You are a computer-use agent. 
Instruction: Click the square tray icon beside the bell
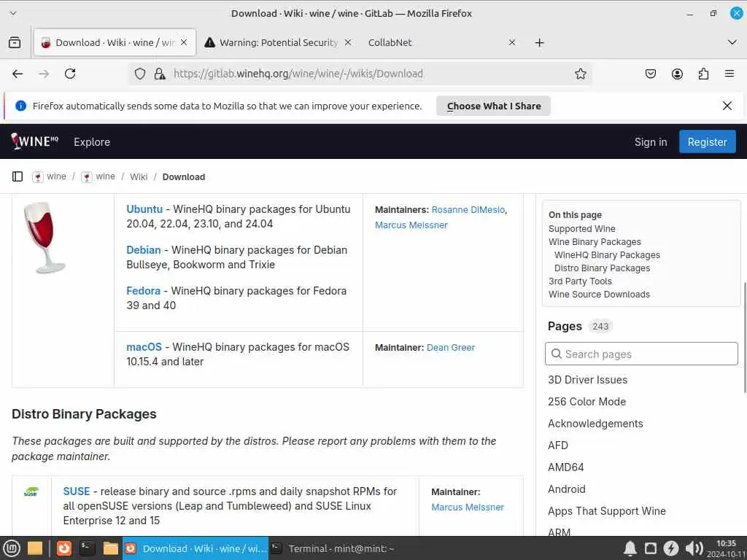point(650,548)
